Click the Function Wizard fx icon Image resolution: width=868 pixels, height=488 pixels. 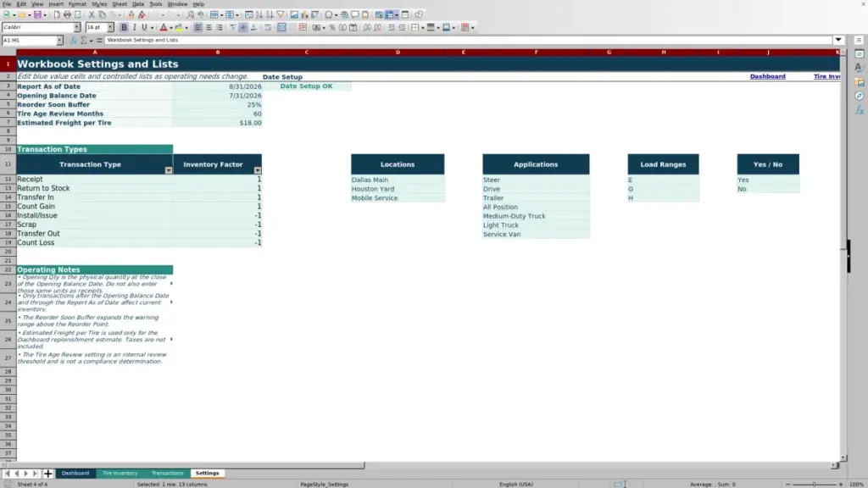pyautogui.click(x=74, y=41)
